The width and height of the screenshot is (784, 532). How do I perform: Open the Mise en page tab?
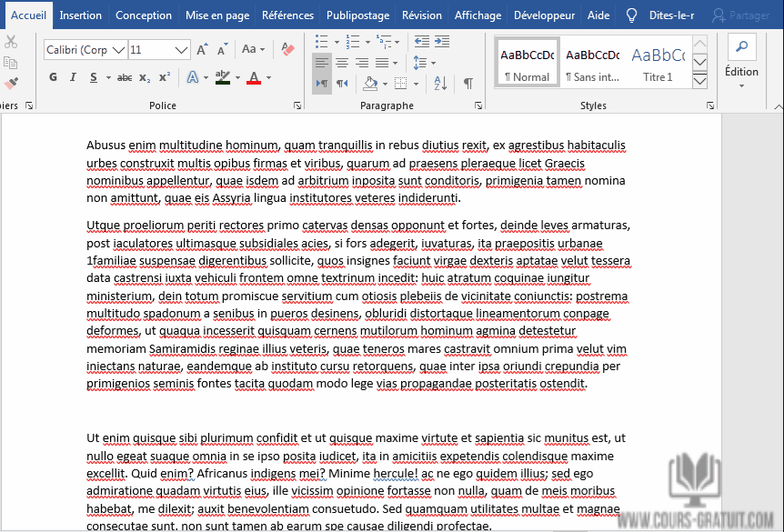[217, 15]
